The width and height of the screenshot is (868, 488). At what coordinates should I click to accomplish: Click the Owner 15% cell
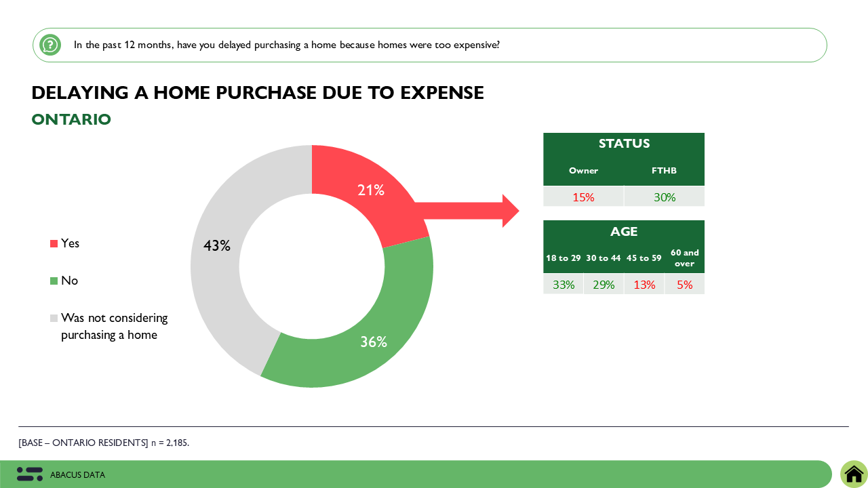tap(583, 197)
